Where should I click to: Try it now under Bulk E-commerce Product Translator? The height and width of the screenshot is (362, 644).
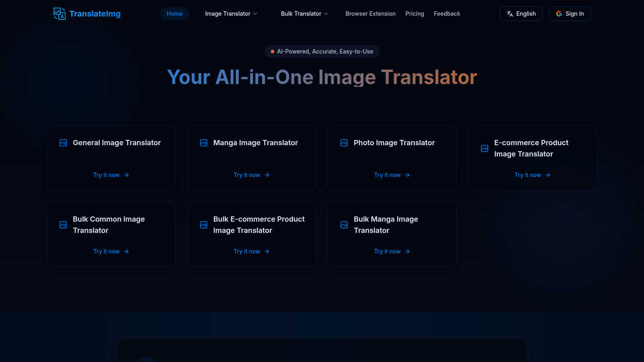[x=247, y=251]
